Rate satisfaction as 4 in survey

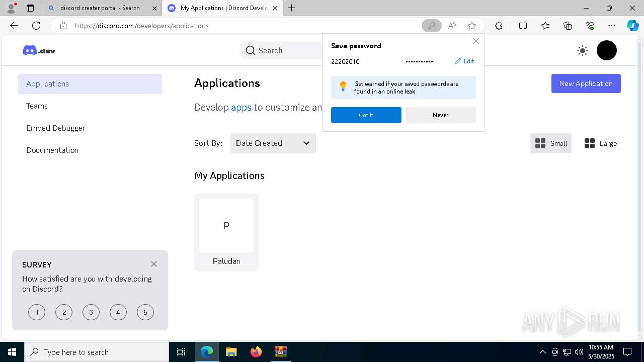pyautogui.click(x=118, y=312)
